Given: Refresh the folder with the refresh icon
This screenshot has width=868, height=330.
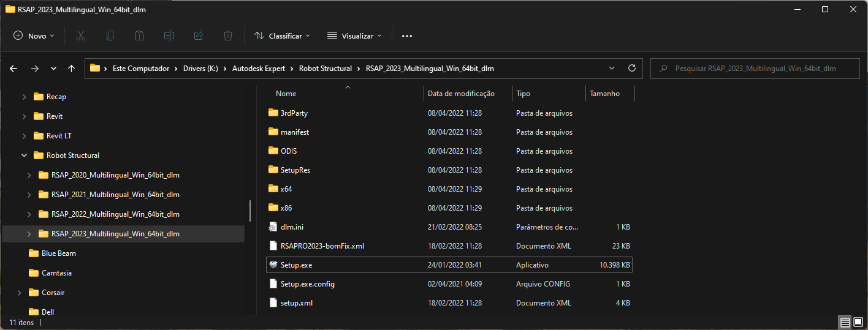Looking at the screenshot, I should (x=632, y=69).
